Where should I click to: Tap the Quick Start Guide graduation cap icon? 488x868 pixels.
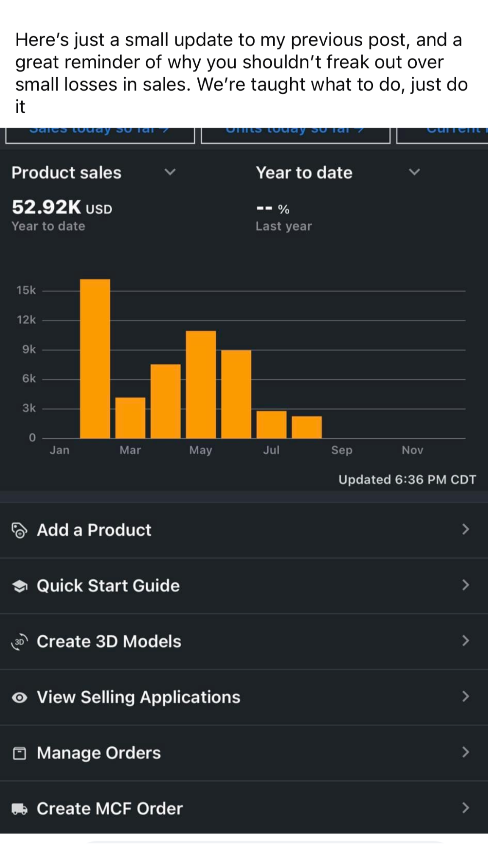coord(19,586)
